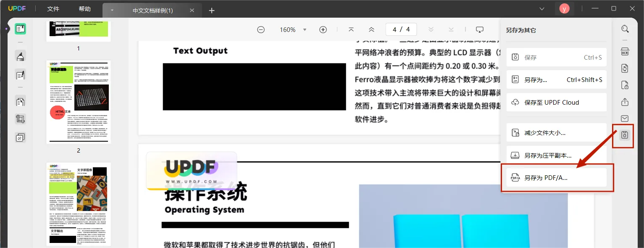Jump to the last page
Screen dimensions: 644x248
(451, 29)
